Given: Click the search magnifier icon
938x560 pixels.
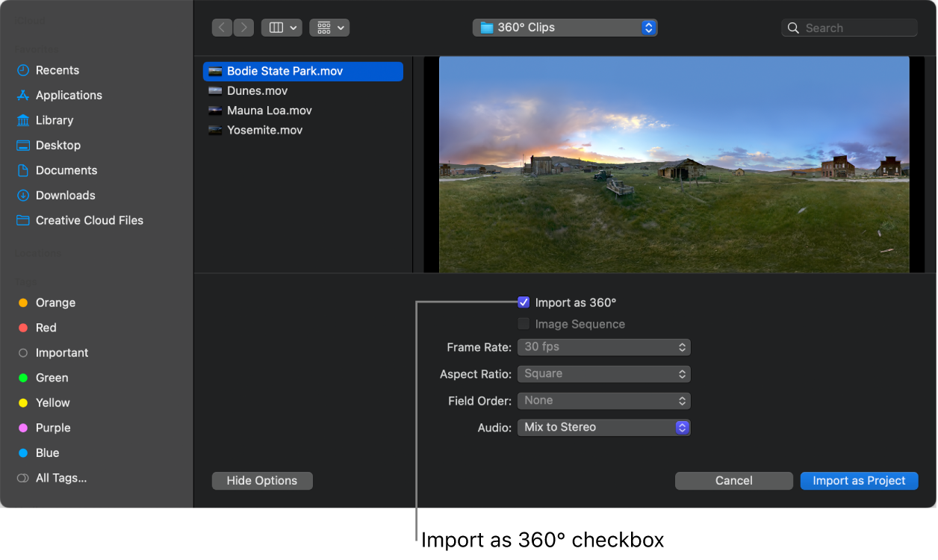Looking at the screenshot, I should pyautogui.click(x=793, y=27).
